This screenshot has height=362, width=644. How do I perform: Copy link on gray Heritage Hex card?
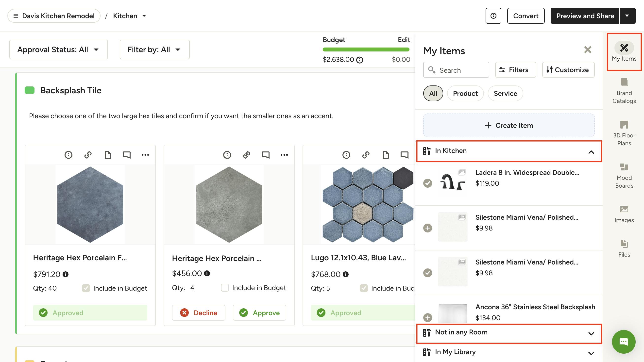(x=247, y=155)
